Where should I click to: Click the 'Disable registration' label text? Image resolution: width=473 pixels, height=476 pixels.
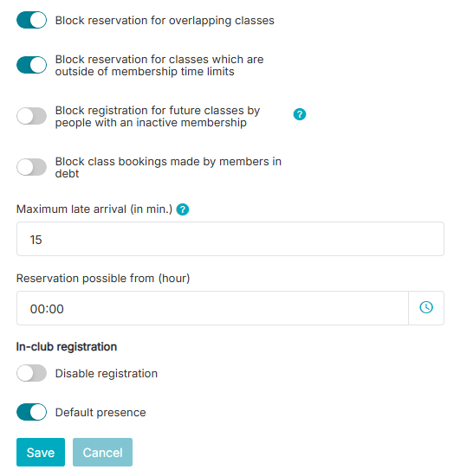pos(107,374)
